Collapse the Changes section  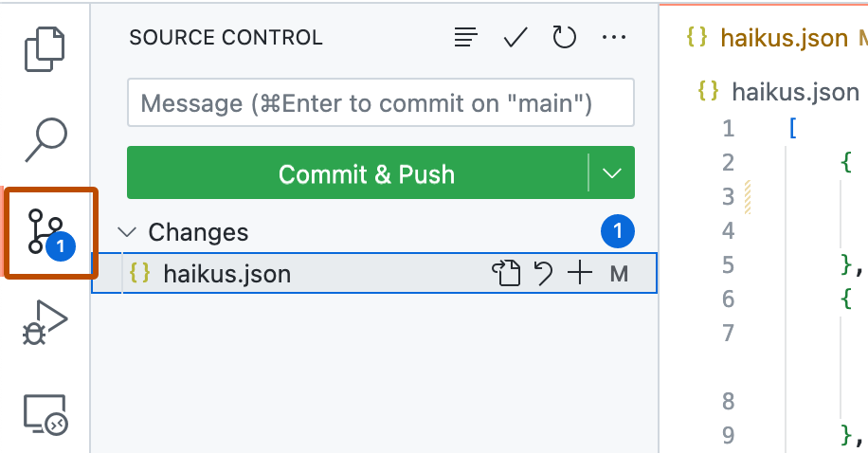[x=130, y=232]
